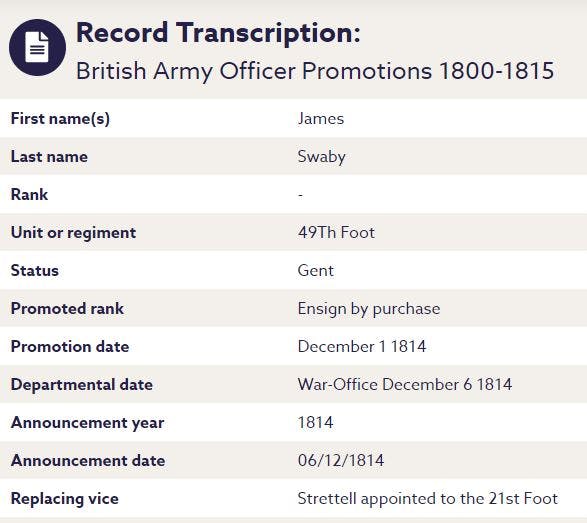Image resolution: width=587 pixels, height=523 pixels.
Task: Select the Last name field label
Action: [x=49, y=156]
